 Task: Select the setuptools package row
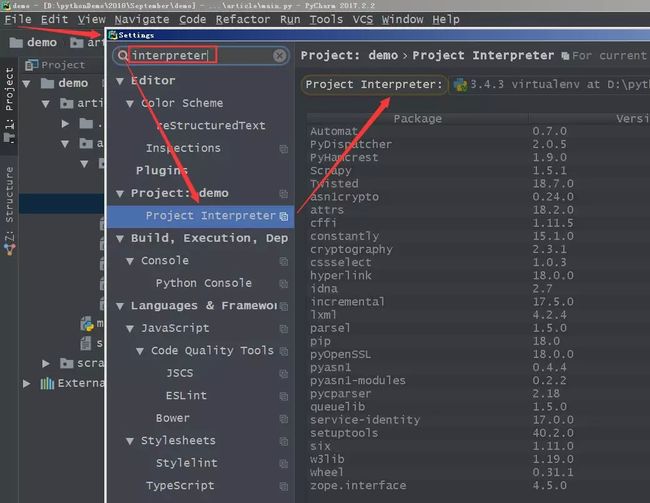click(x=478, y=433)
